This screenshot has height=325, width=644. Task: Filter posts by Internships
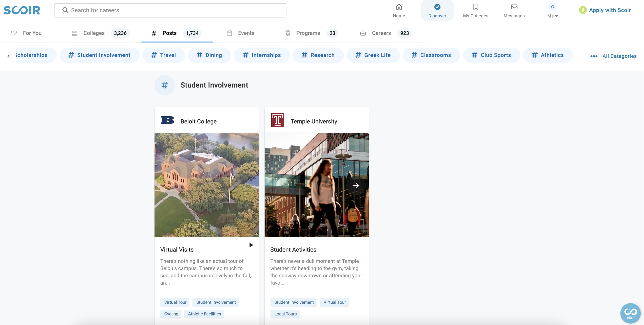262,55
